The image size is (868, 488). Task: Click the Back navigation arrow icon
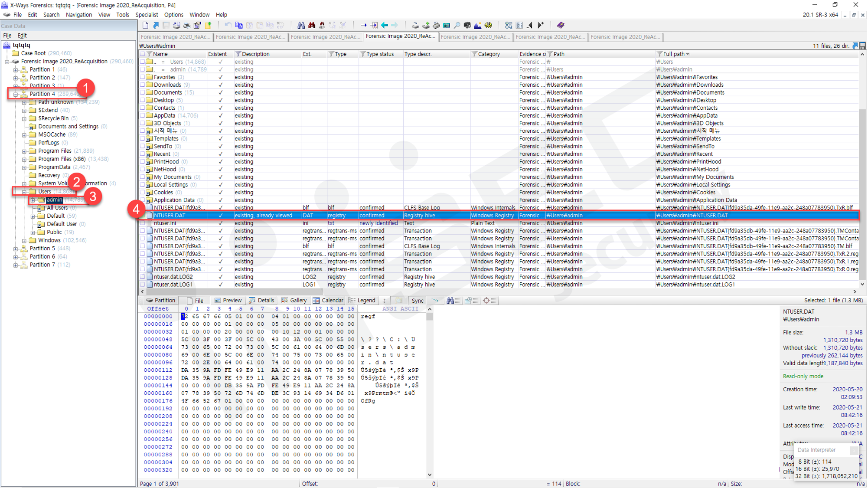point(385,25)
